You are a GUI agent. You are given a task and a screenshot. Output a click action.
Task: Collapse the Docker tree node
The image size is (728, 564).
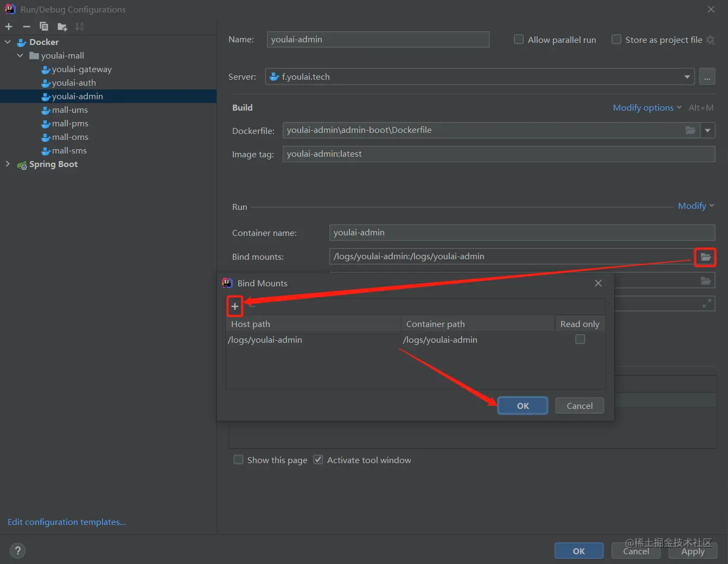point(8,42)
